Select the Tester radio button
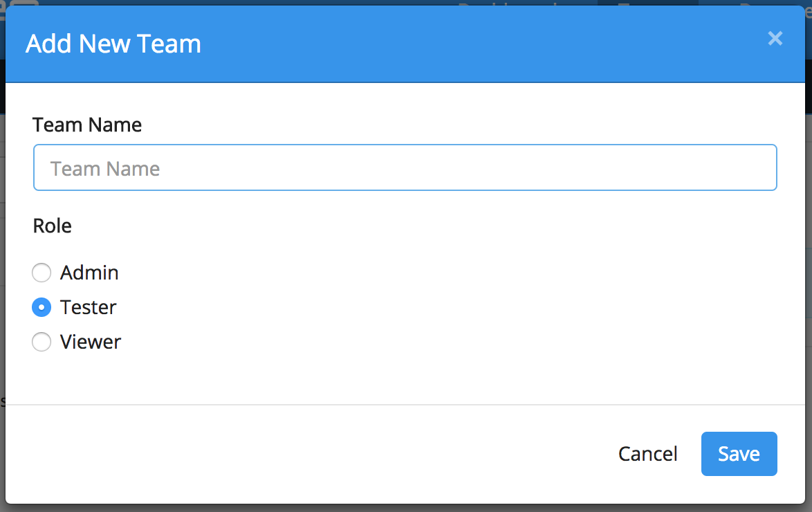This screenshot has height=512, width=812. (41, 307)
